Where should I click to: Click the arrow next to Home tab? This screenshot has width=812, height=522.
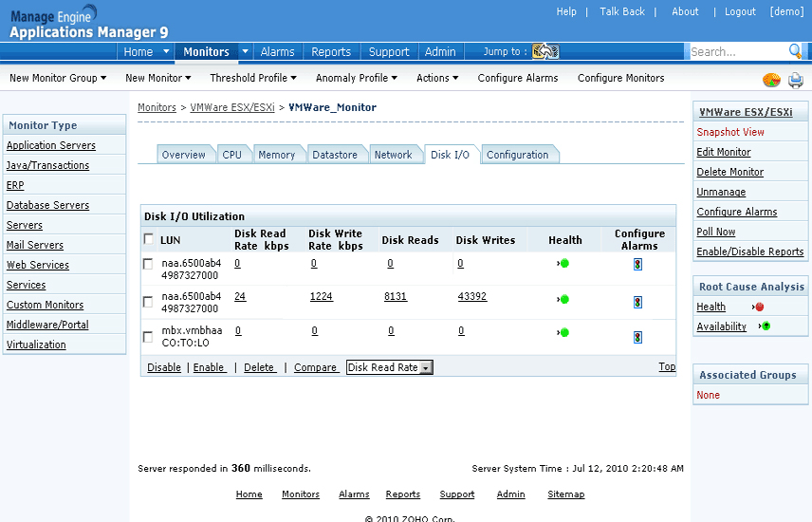coord(166,51)
